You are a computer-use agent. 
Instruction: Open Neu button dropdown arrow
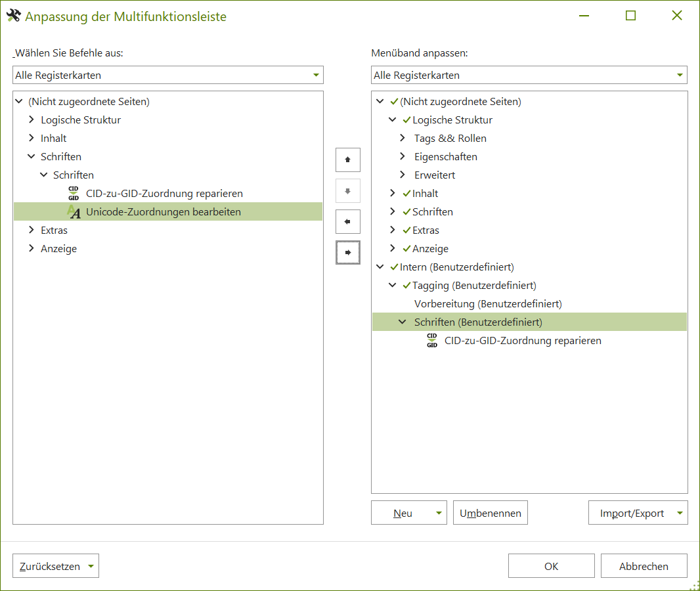click(x=439, y=513)
